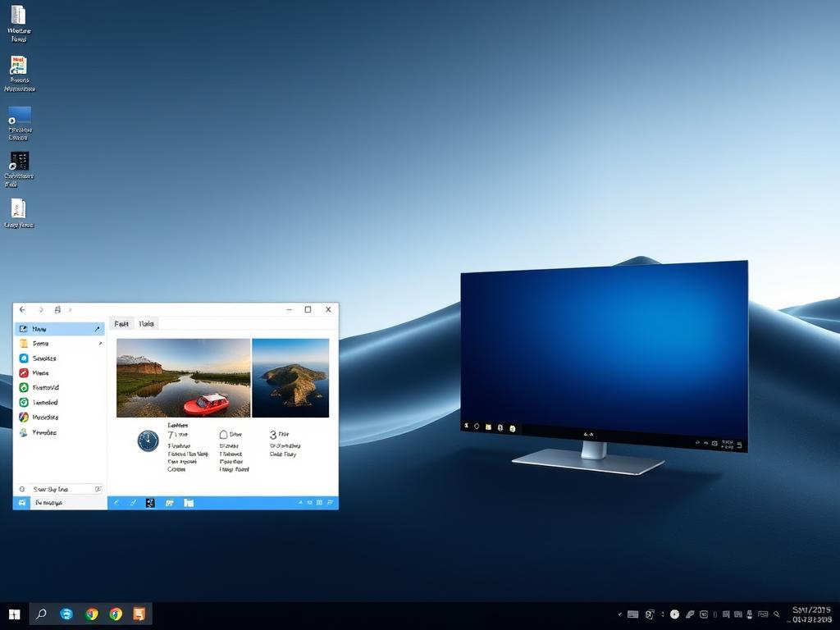Switch to the second tab above the photos
840x630 pixels.
[147, 323]
